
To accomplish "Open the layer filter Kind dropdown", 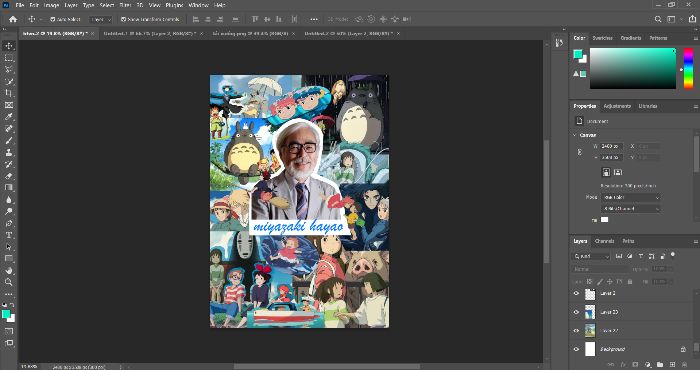I will click(x=591, y=256).
